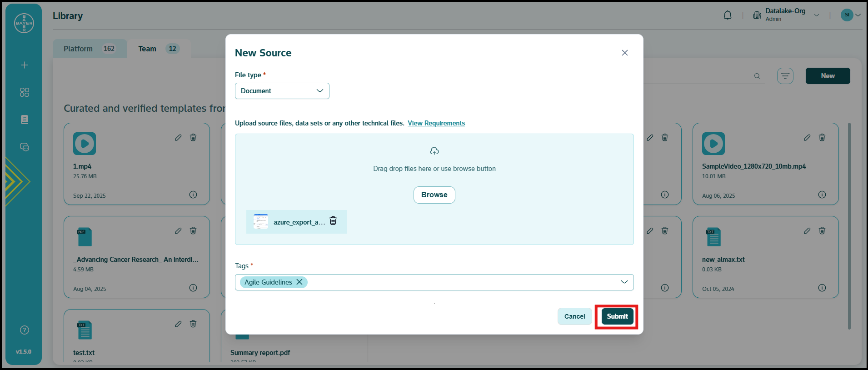Click the New button in Library

click(x=828, y=76)
